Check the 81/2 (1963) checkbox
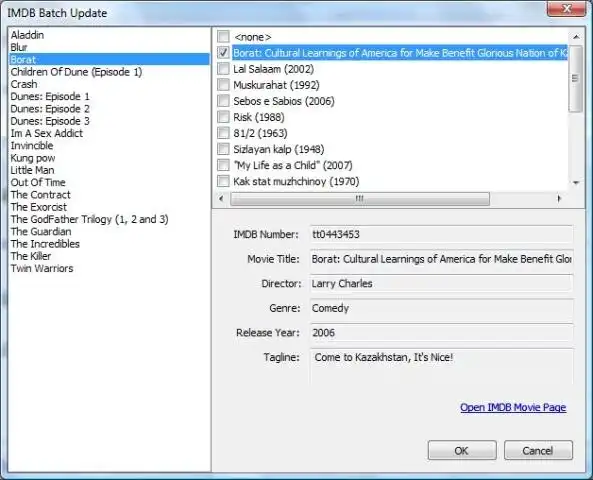The height and width of the screenshot is (480, 593). [223, 133]
